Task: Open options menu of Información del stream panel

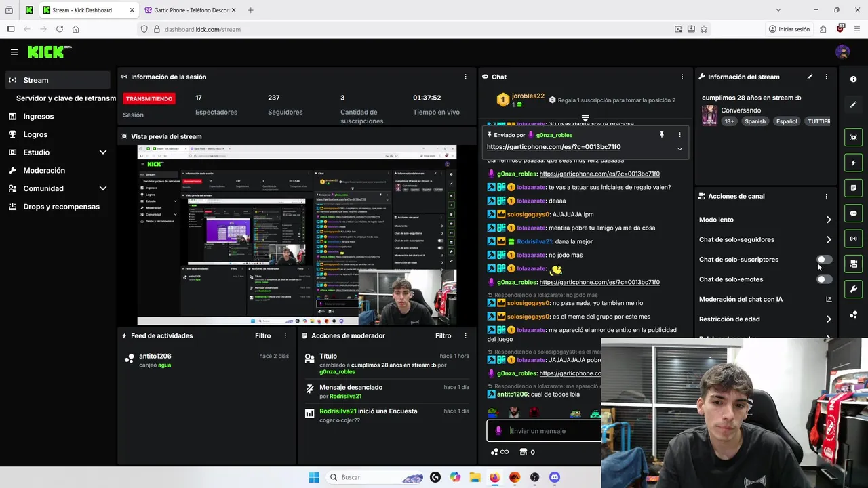Action: pyautogui.click(x=826, y=77)
